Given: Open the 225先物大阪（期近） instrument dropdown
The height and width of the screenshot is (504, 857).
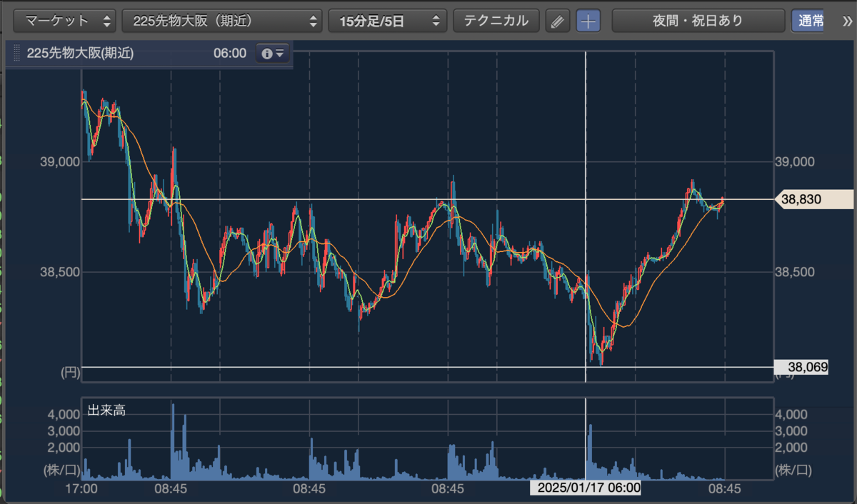Looking at the screenshot, I should point(222,21).
